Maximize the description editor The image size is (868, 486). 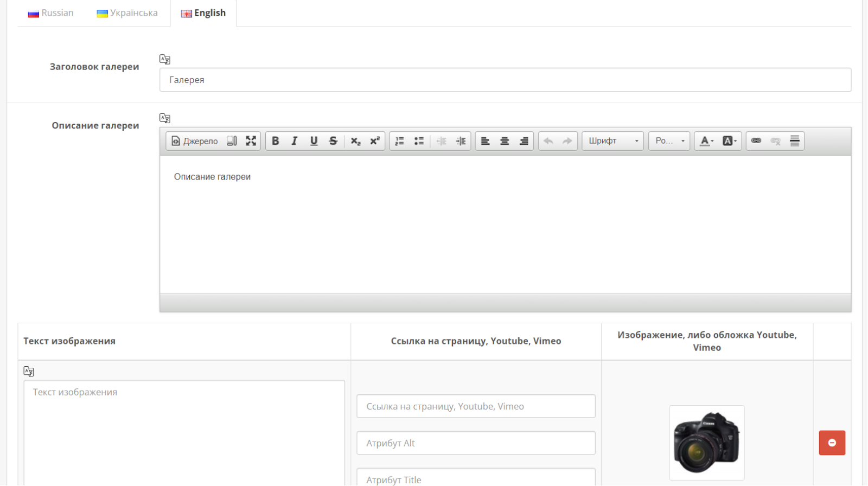tap(251, 141)
